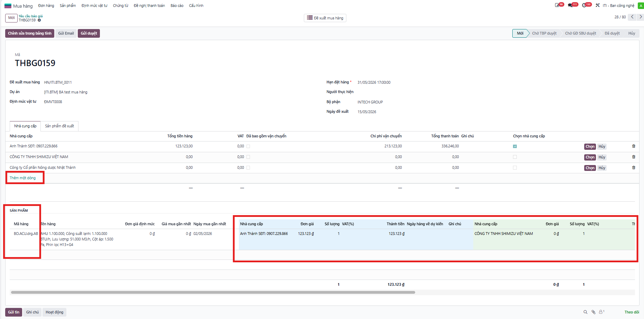The image size is (644, 319).
Task: Attach files paperclip icon in chatter
Action: pyautogui.click(x=593, y=312)
